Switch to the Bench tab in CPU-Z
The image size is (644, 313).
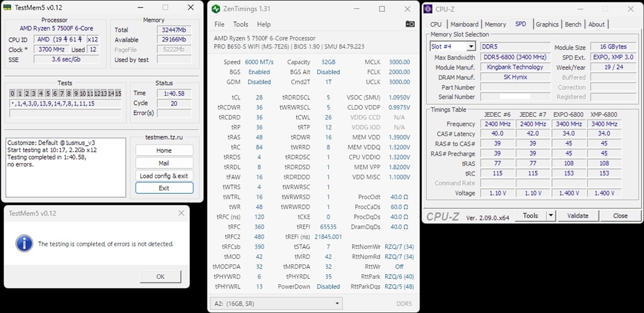[573, 25]
